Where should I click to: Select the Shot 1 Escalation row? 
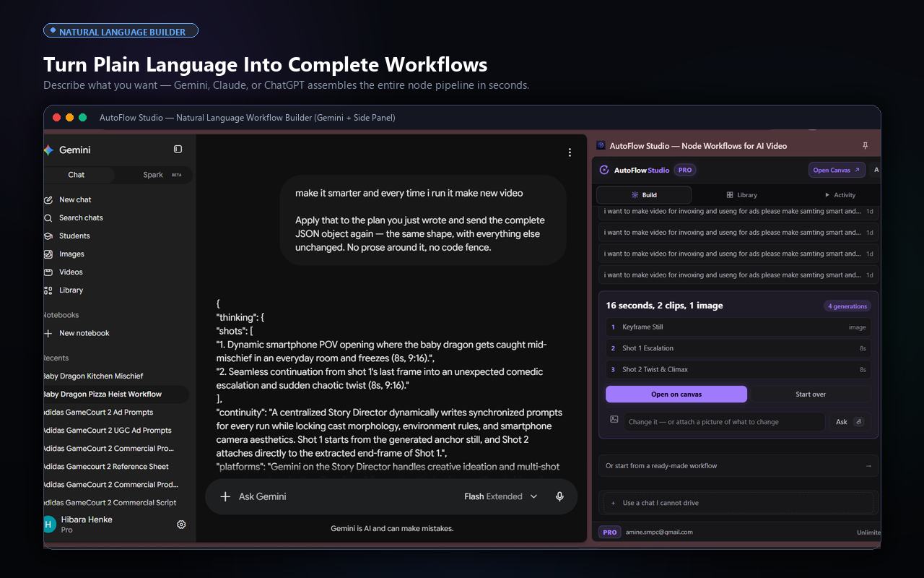[738, 348]
